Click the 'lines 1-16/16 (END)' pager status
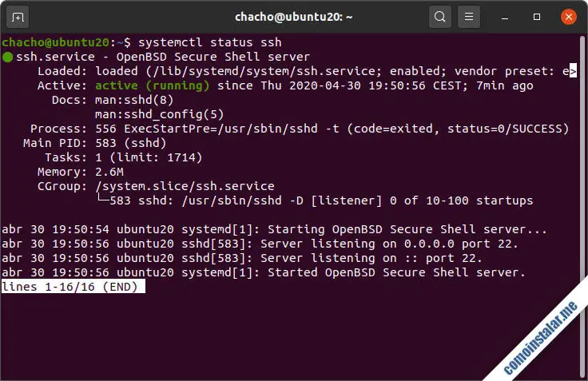The height and width of the screenshot is (381, 588). click(73, 287)
